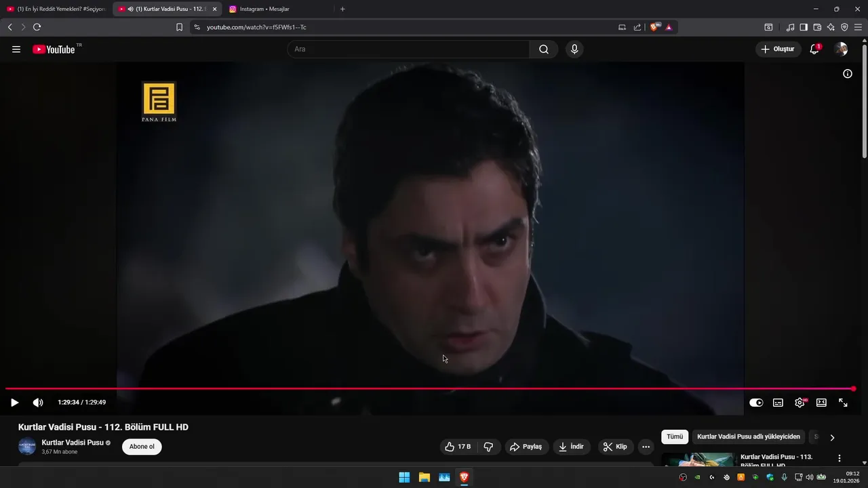Open the player settings gear
The image size is (868, 488).
pyautogui.click(x=800, y=403)
